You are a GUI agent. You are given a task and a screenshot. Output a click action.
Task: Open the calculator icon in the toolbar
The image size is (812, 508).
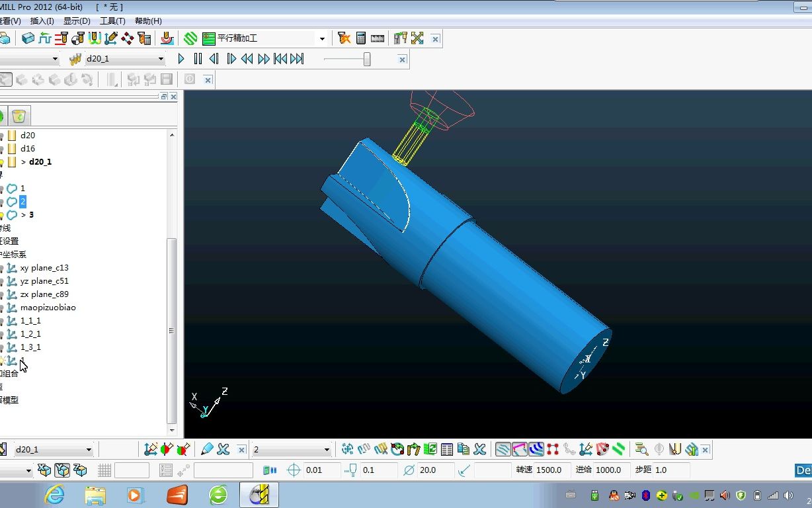pyautogui.click(x=361, y=38)
